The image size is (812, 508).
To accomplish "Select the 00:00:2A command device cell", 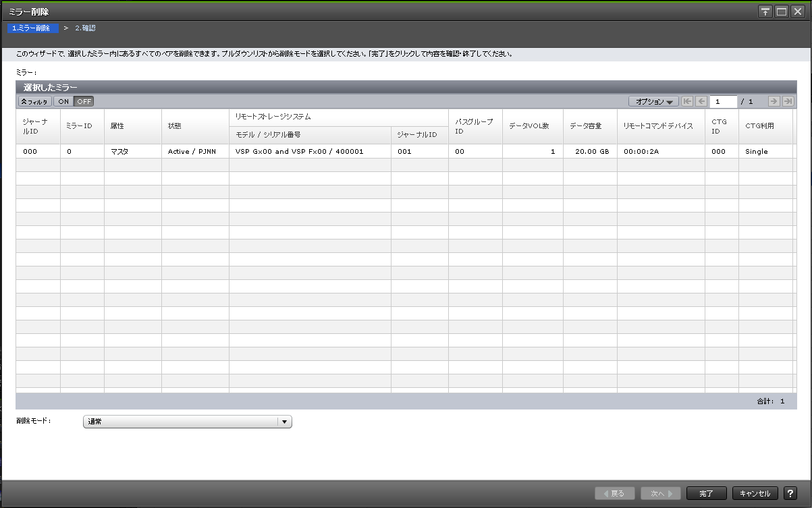I will [x=661, y=152].
